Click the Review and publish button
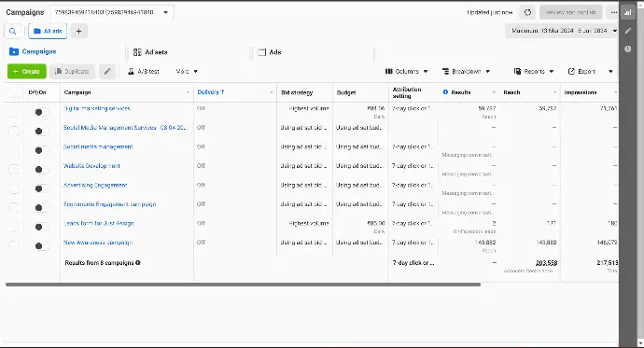Image resolution: width=644 pixels, height=348 pixels. pos(571,12)
